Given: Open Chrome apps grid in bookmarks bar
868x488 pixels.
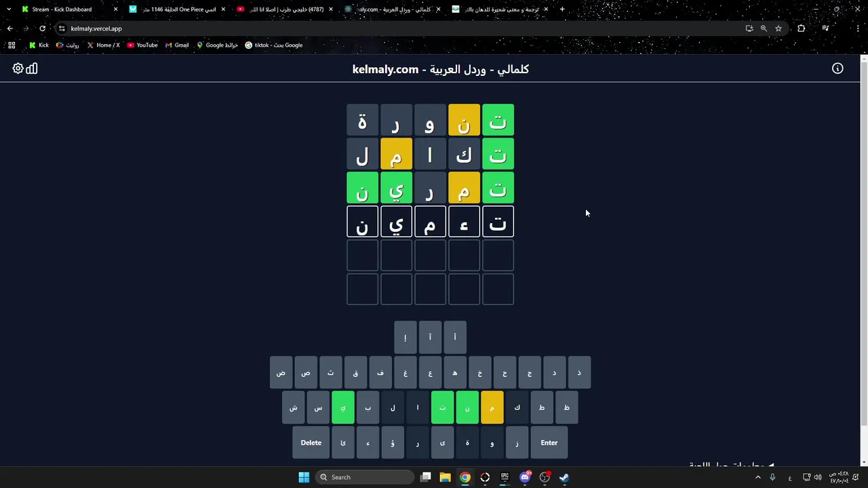Looking at the screenshot, I should [12, 45].
